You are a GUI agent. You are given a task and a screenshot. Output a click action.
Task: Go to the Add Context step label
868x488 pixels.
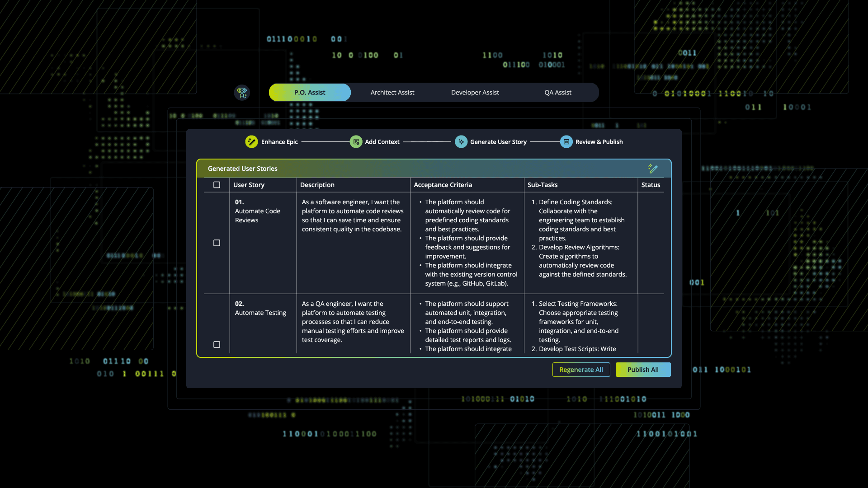tap(382, 142)
